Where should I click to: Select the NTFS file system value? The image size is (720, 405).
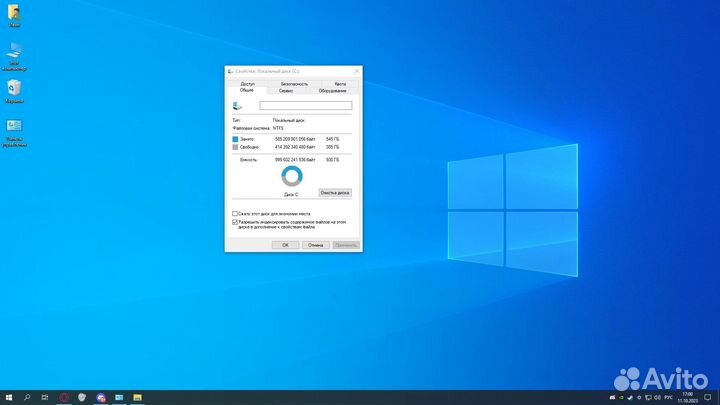pyautogui.click(x=278, y=128)
